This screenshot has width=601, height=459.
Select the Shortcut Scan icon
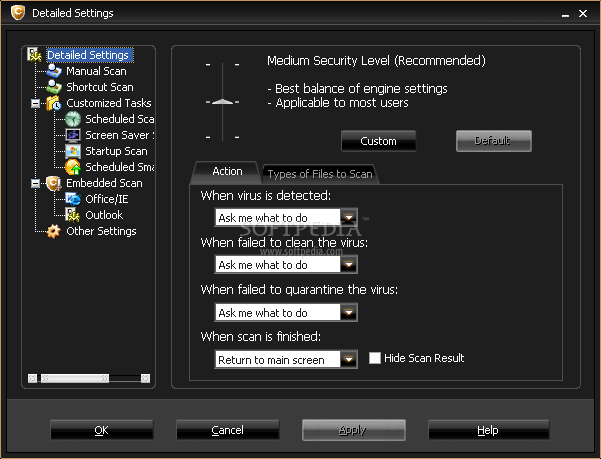pos(54,87)
